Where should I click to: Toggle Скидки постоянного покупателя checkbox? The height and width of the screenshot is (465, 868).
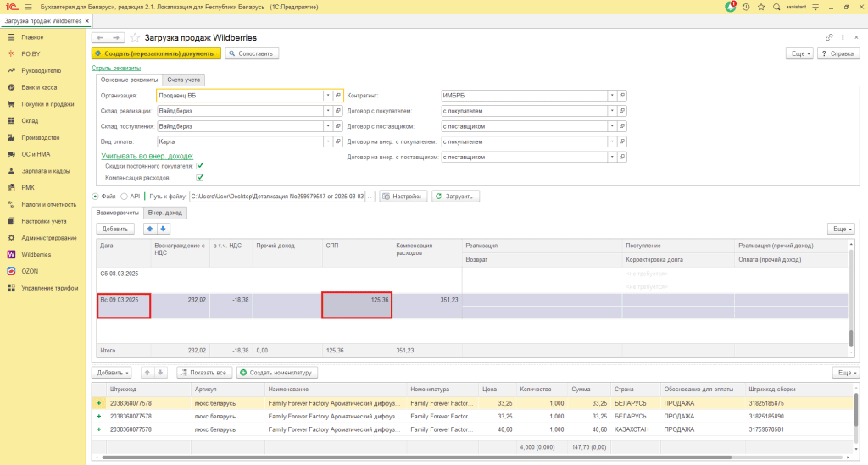pos(200,166)
